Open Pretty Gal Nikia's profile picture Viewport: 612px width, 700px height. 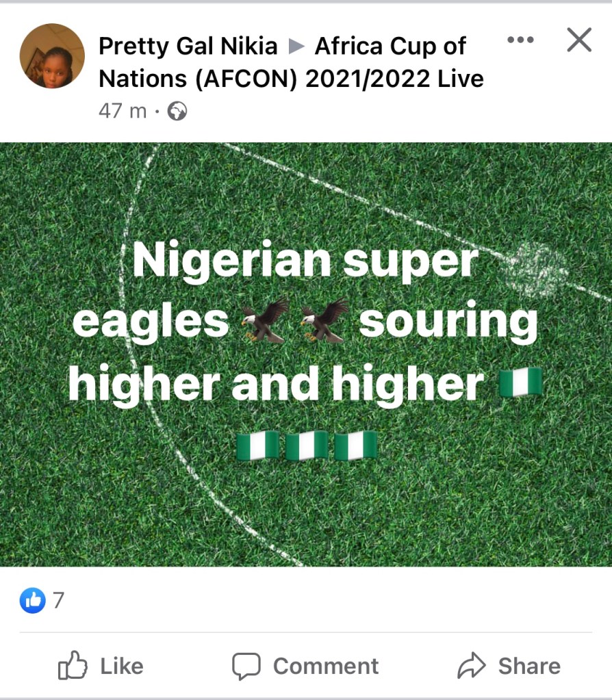click(x=52, y=56)
